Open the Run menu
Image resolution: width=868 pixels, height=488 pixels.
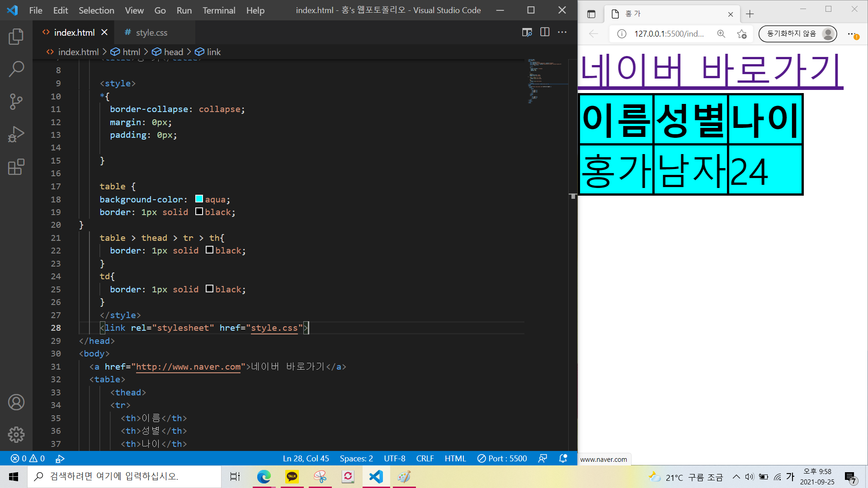[184, 10]
